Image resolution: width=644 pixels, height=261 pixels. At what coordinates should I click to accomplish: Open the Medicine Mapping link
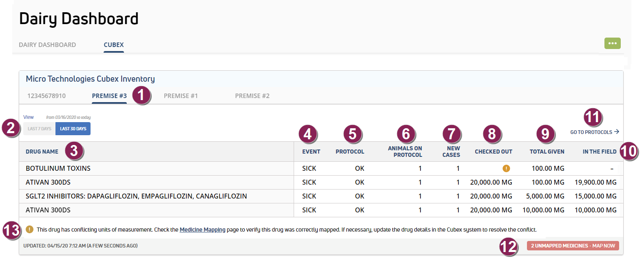(202, 230)
